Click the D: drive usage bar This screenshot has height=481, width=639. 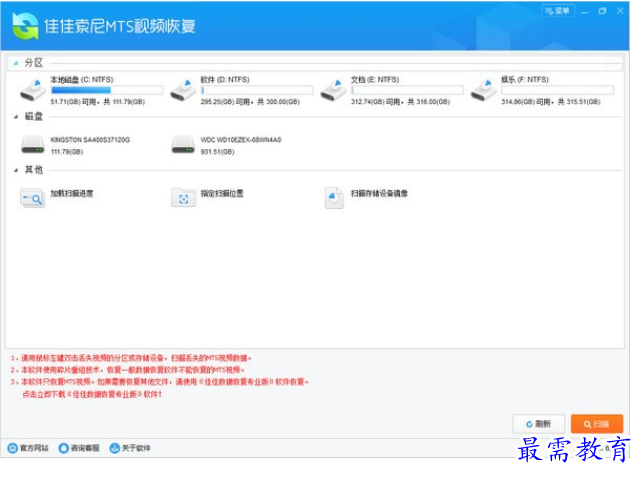tap(257, 90)
